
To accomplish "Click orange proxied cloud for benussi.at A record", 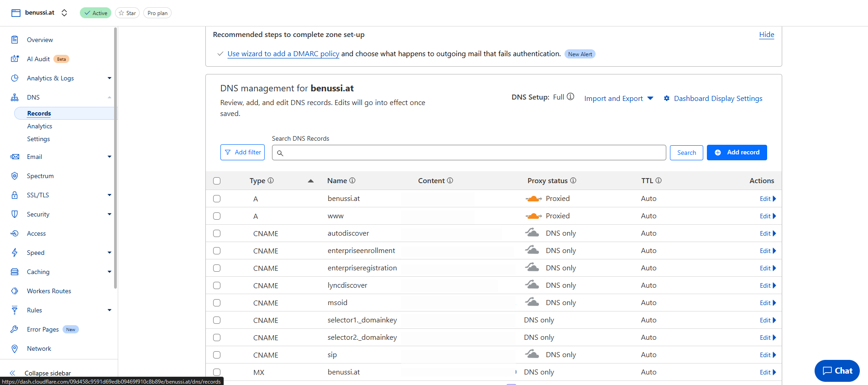I will point(533,199).
